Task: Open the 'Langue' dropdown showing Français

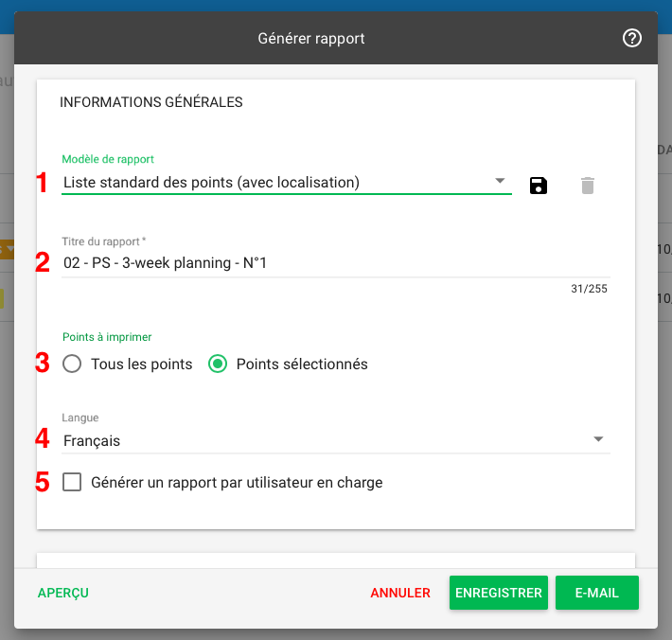Action: [336, 440]
